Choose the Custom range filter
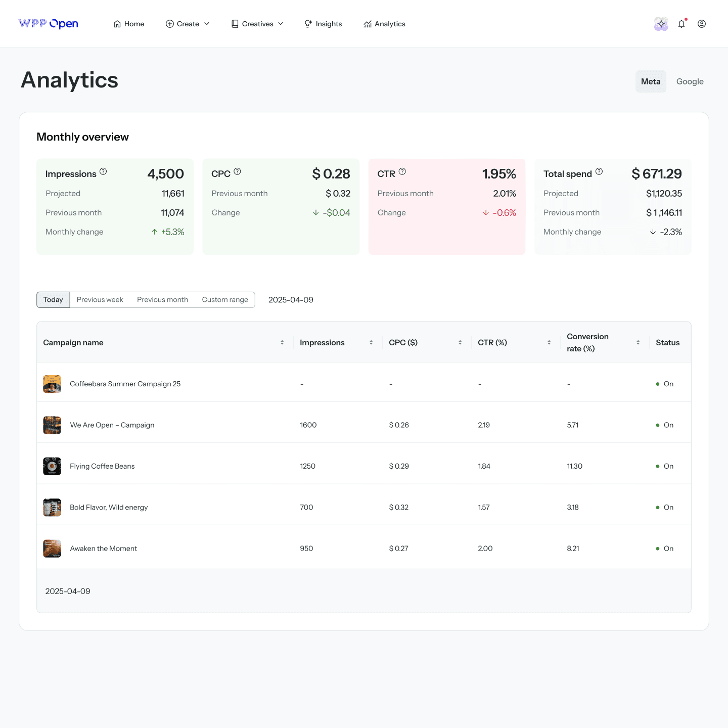 point(225,300)
